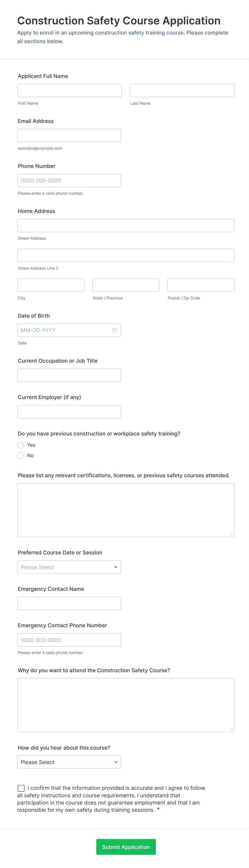Expand the session selection chevron arrow
Screen dimensions: 249x868
coord(116,567)
